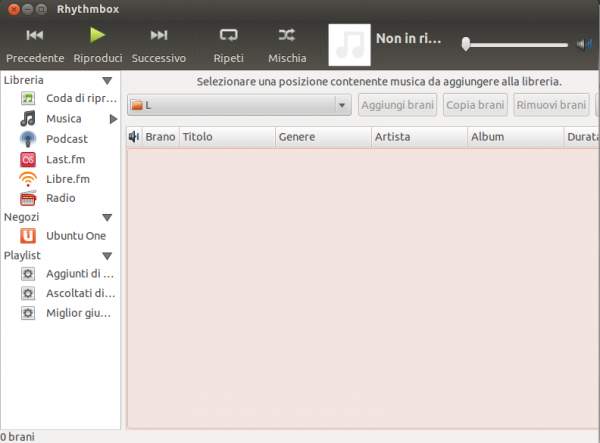Click the Libreria section heading text
600x443 pixels.
click(23, 80)
